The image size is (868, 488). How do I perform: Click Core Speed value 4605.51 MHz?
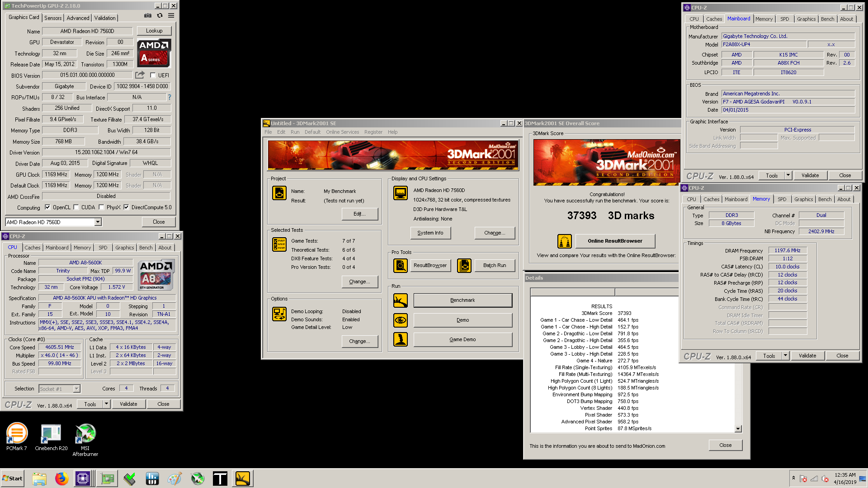pyautogui.click(x=60, y=347)
